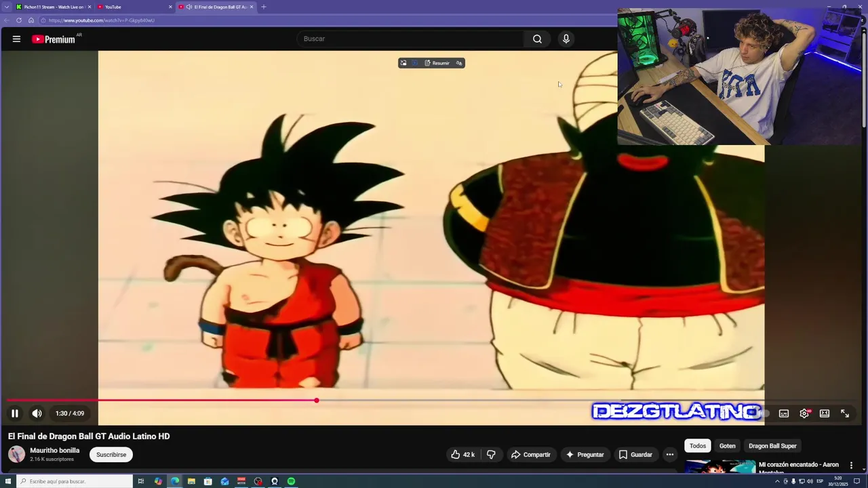Focus the Buscar search field
This screenshot has height=488, width=868.
point(410,39)
